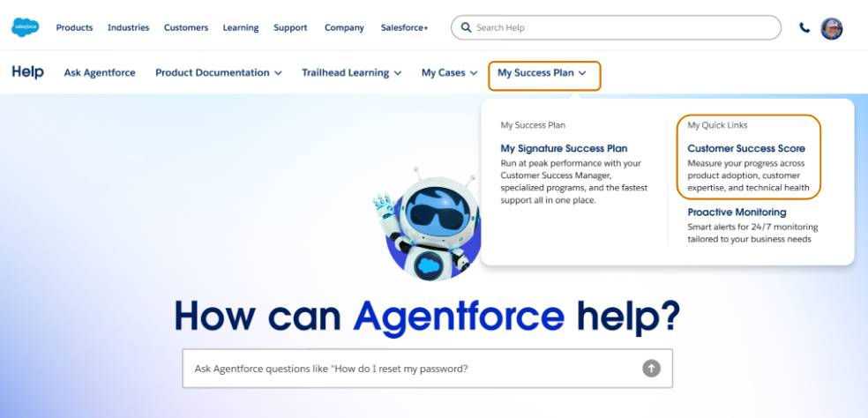Screen dimensions: 868x418
Task: Click the phone contact icon
Action: tap(804, 27)
